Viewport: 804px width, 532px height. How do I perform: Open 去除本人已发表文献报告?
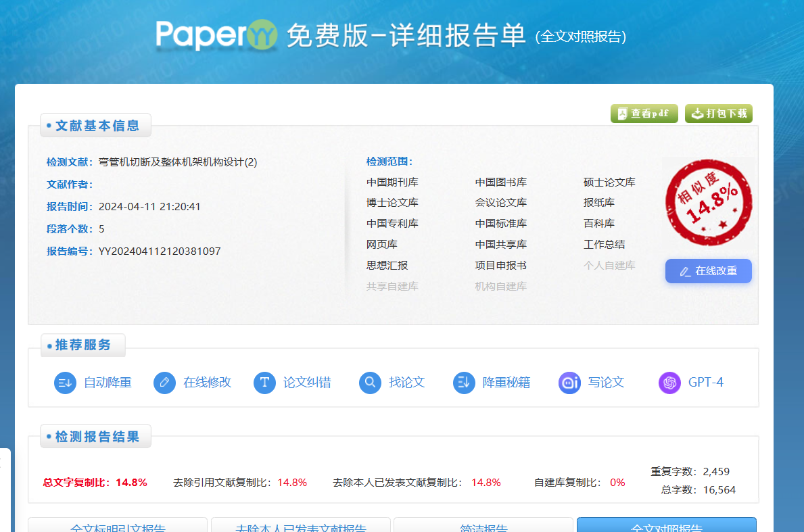coord(300,528)
